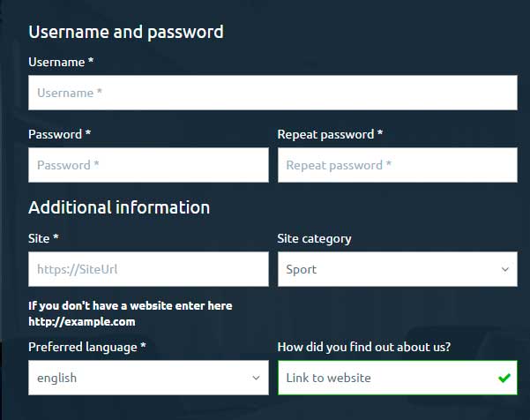Screen dimensions: 530x420
Task: Click the 'Additional information' section heading
Action: pyautogui.click(x=119, y=207)
